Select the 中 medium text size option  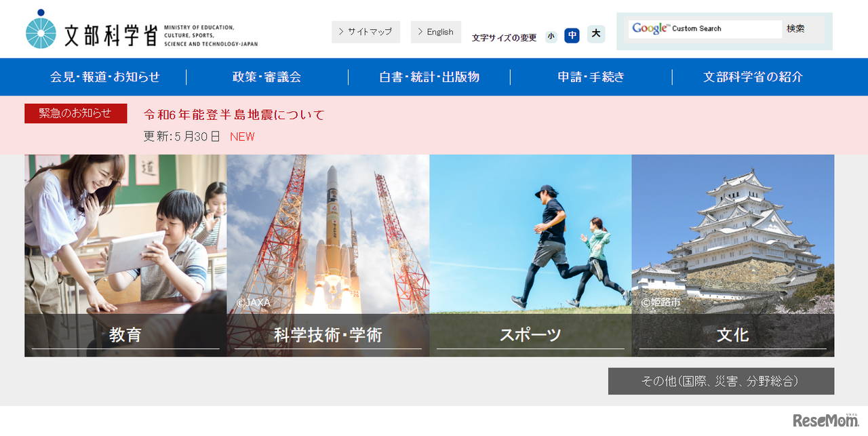[572, 35]
